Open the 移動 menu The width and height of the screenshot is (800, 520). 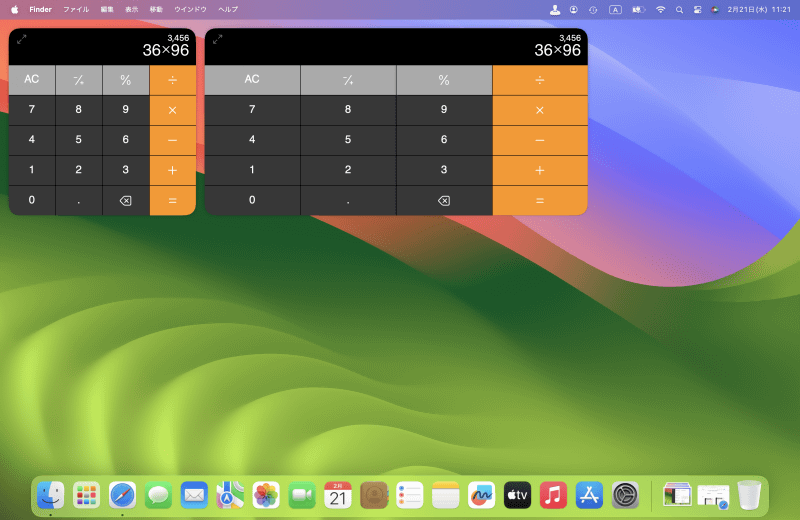click(x=156, y=9)
